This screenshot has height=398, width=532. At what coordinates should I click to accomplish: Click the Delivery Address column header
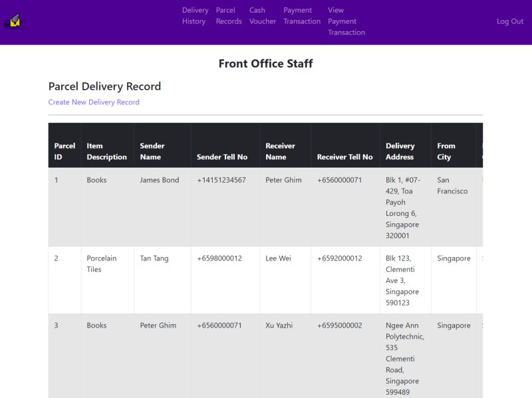pyautogui.click(x=402, y=151)
